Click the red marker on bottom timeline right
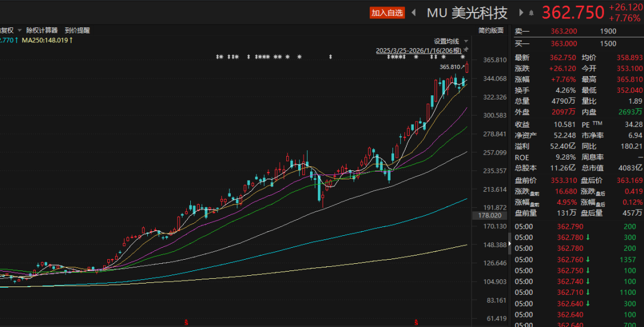Viewport: 644px width, 327px height. 416,322
